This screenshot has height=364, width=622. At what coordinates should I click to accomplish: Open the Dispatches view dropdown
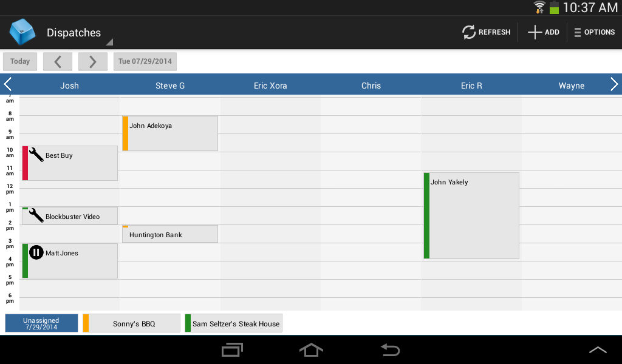(80, 33)
